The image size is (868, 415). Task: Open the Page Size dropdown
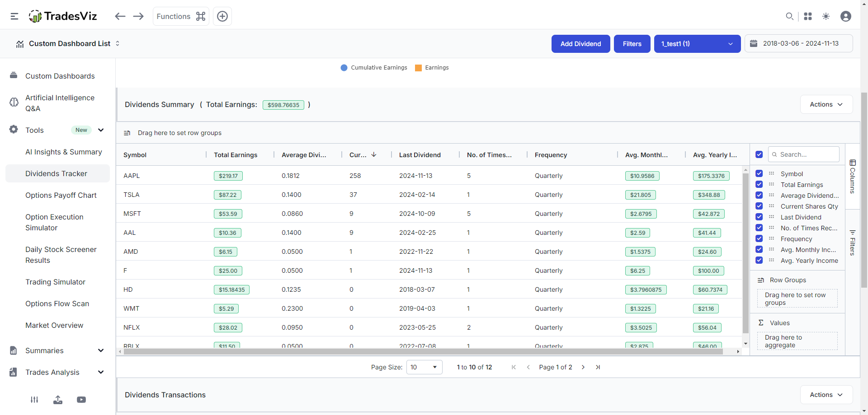click(x=424, y=367)
